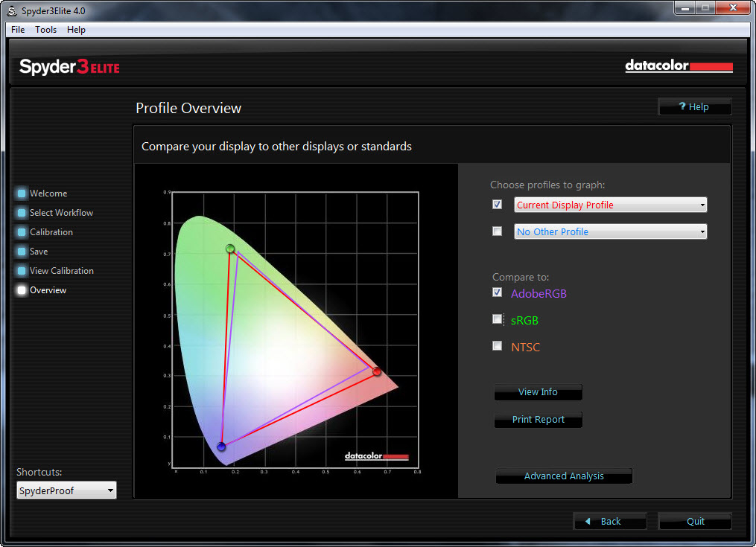
Task: Click the Calibration step indicator icon
Action: pyautogui.click(x=22, y=232)
